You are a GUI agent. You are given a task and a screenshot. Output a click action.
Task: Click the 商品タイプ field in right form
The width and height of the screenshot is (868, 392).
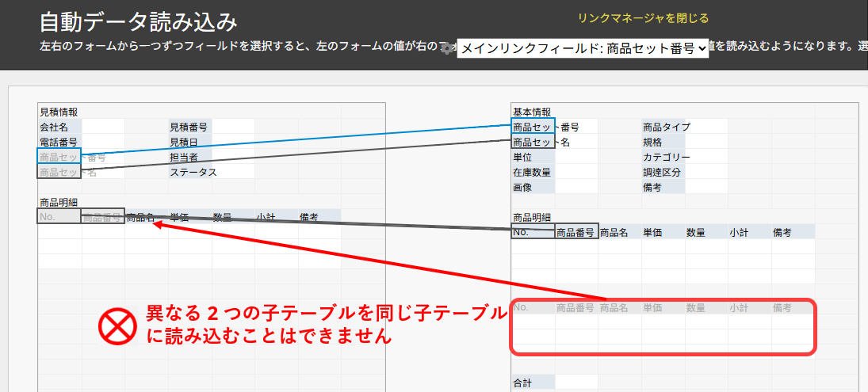666,127
